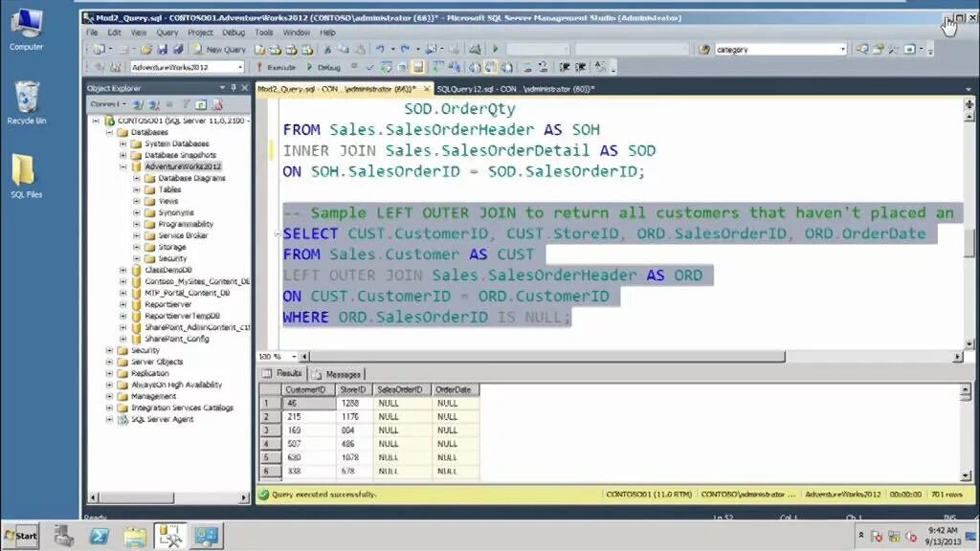
Task: Click the results grid vertical scrollbar down arrow
Action: point(965,476)
